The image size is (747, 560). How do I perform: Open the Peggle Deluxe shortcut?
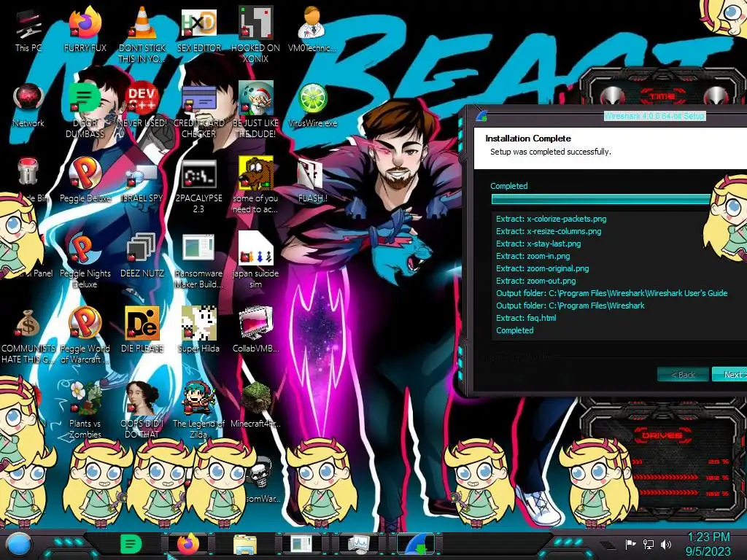pos(85,180)
